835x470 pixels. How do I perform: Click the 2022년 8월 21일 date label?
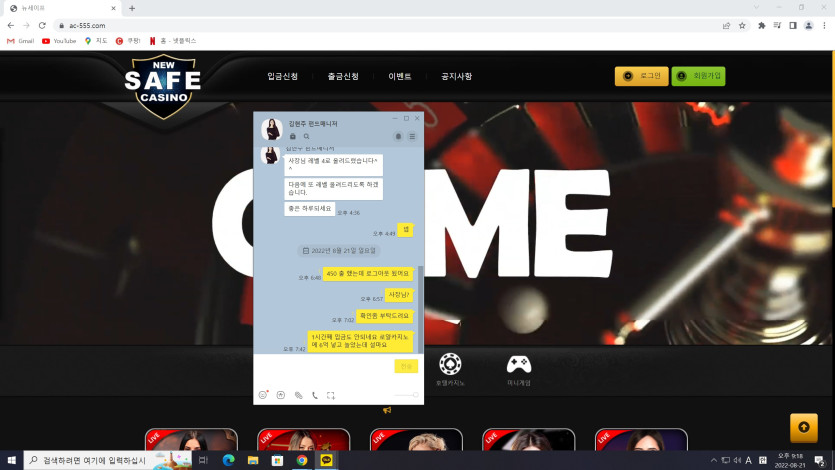click(339, 250)
